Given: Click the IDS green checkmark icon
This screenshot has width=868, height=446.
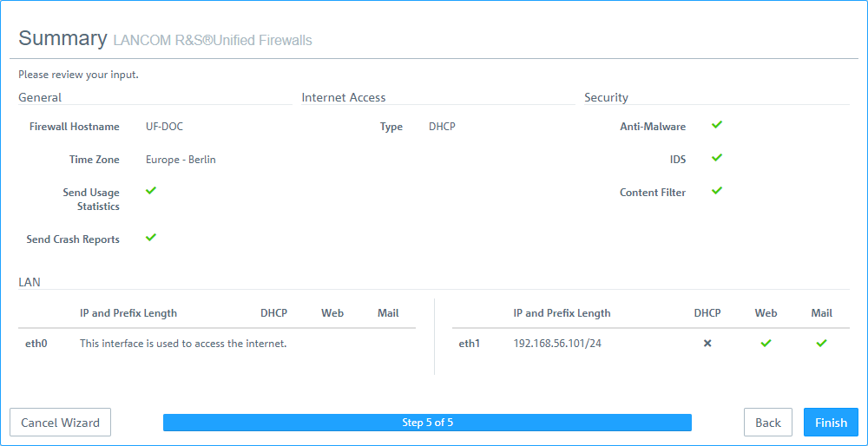Looking at the screenshot, I should [x=717, y=158].
